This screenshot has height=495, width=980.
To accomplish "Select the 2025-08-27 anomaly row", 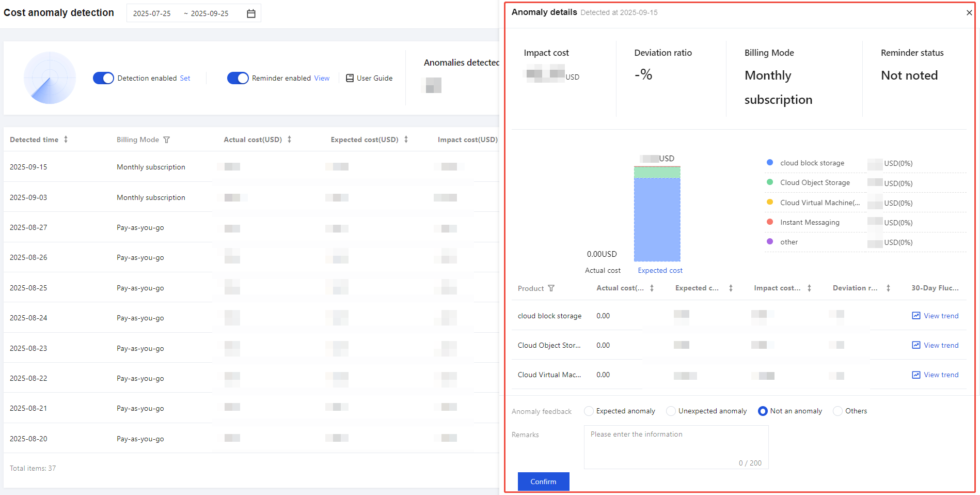I will [251, 227].
